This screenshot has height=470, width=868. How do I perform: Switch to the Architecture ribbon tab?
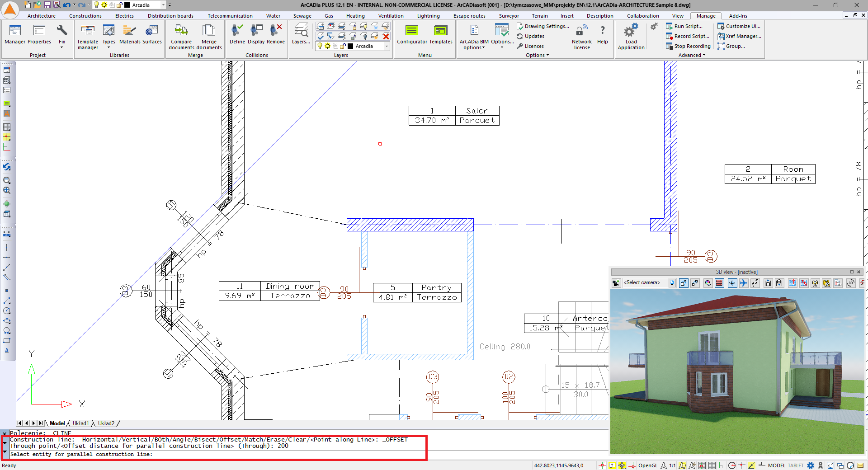coord(41,15)
